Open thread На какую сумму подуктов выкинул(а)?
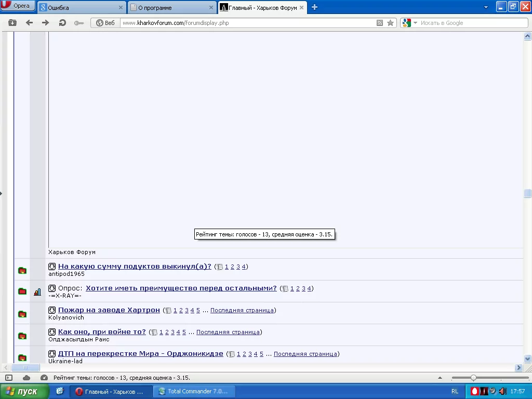 [x=135, y=267]
